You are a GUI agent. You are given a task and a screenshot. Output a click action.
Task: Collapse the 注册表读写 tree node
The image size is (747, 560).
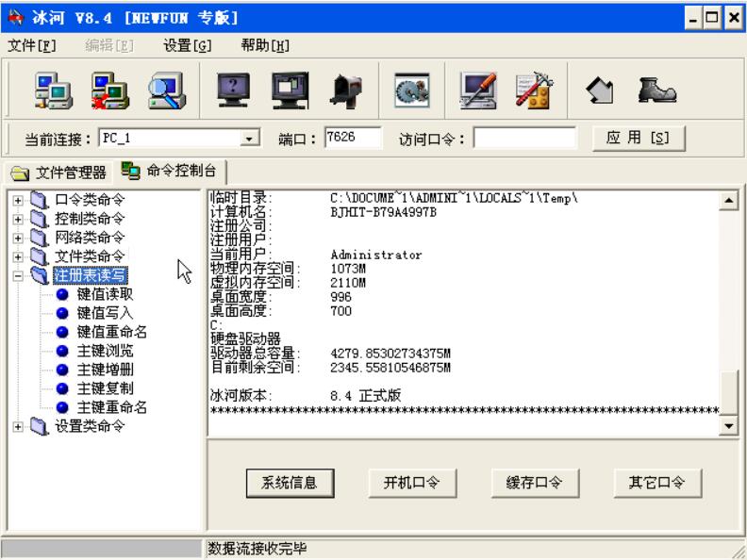pos(18,275)
